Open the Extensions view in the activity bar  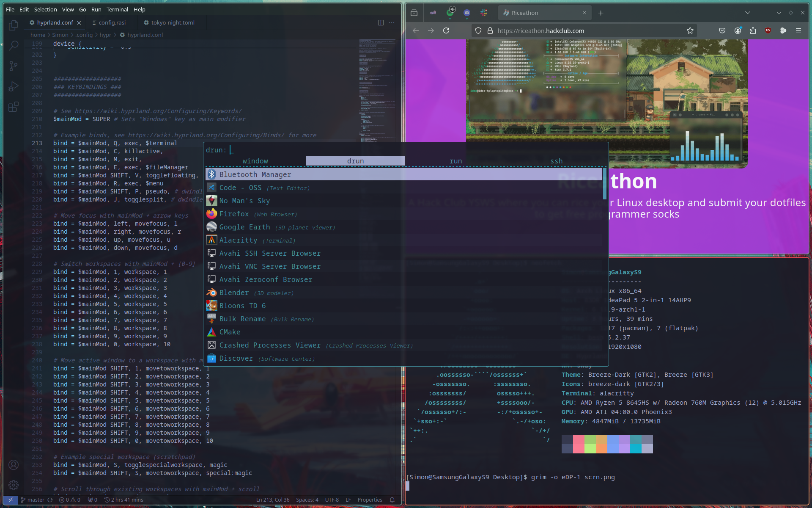point(14,107)
